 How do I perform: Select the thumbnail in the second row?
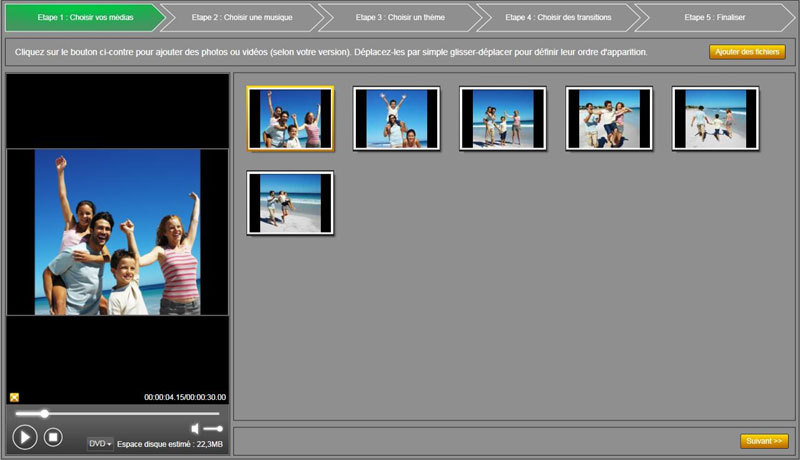pos(290,203)
